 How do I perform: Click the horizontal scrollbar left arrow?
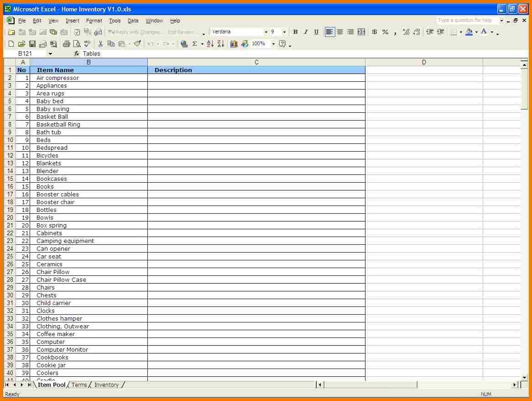tap(319, 385)
